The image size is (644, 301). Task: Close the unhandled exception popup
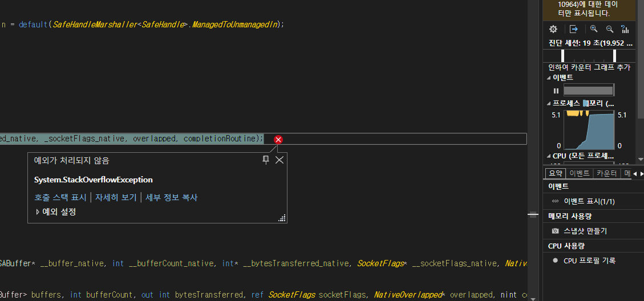(280, 160)
